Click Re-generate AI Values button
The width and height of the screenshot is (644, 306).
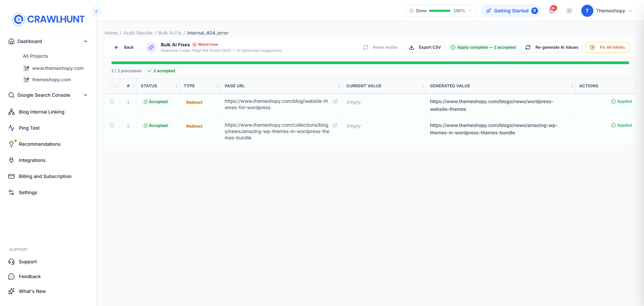[552, 47]
